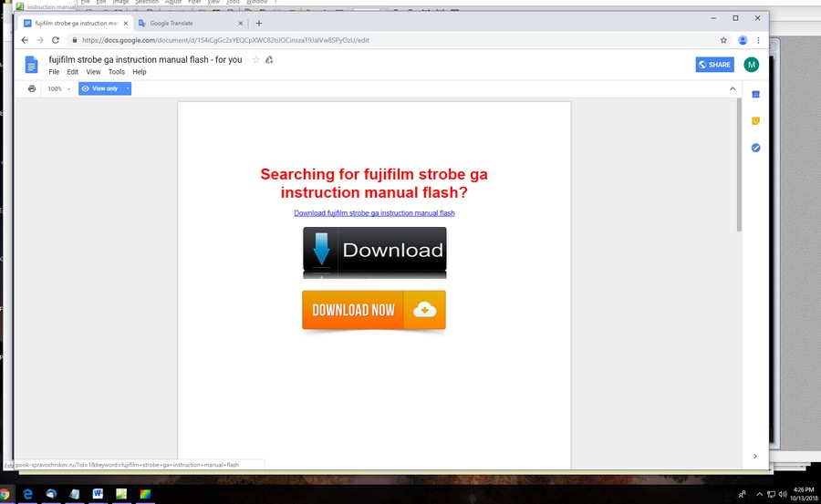Viewport: 821px width, 504px height.
Task: Open the View only mode dropdown arrow
Action: coord(127,88)
